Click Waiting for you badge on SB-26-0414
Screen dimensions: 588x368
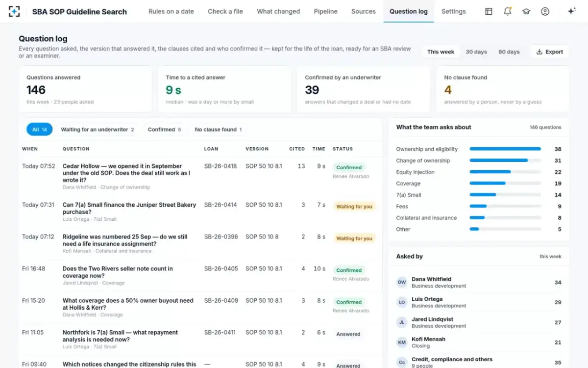(x=354, y=207)
